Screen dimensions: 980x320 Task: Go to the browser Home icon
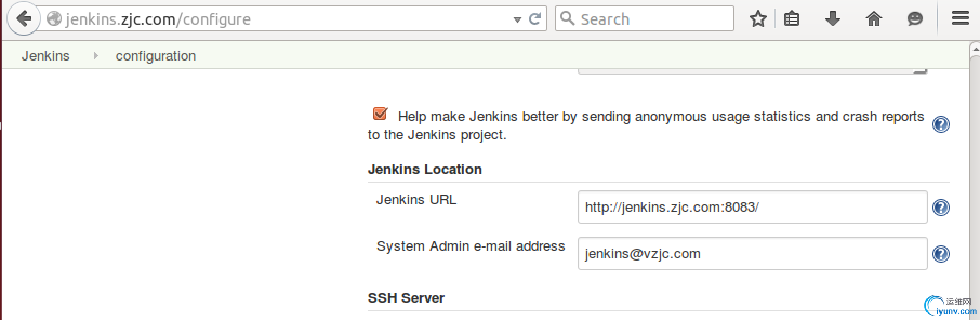coord(874,19)
